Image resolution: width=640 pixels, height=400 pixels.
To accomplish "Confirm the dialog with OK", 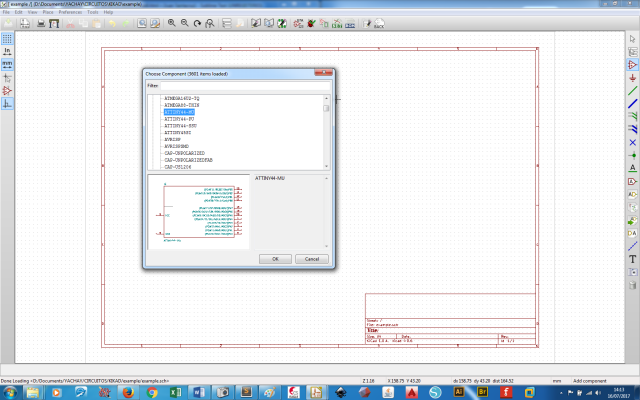I will click(275, 259).
